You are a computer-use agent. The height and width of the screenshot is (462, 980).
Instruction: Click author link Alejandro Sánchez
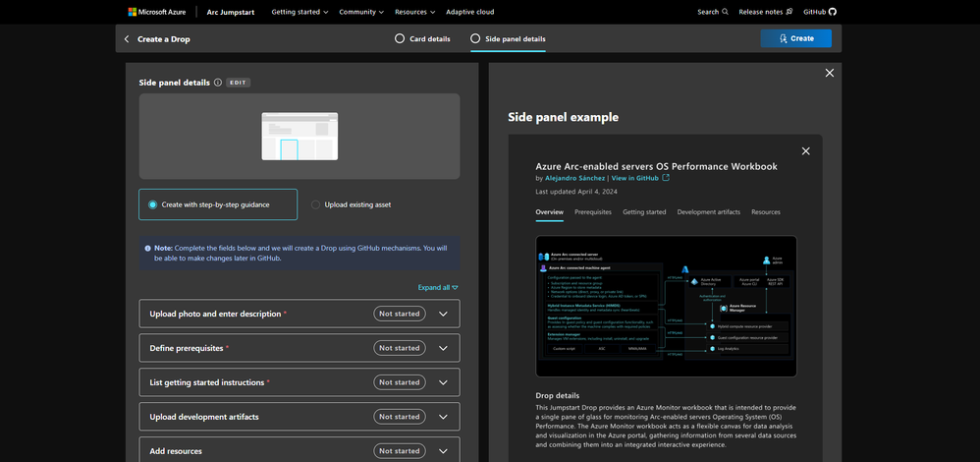[x=575, y=178]
